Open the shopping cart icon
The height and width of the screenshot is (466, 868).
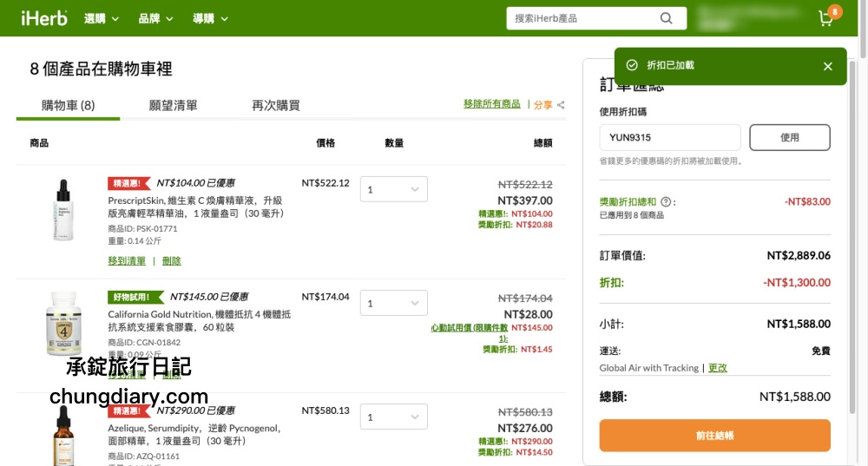pyautogui.click(x=826, y=18)
